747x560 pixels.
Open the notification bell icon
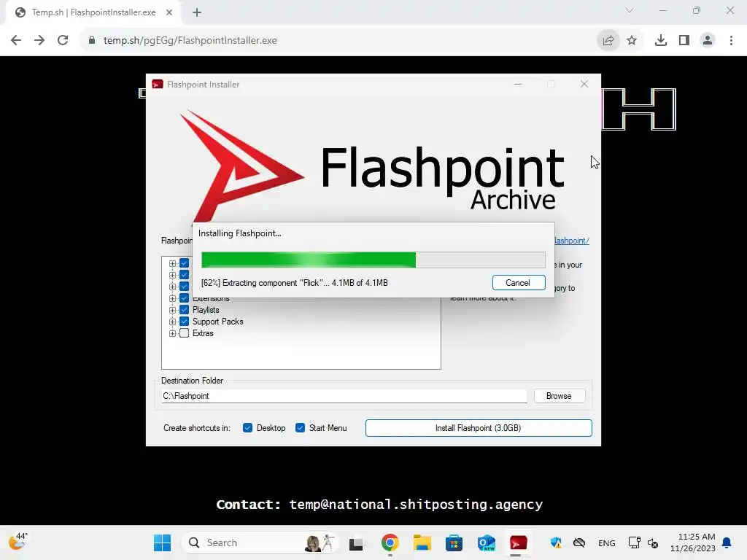coord(727,542)
